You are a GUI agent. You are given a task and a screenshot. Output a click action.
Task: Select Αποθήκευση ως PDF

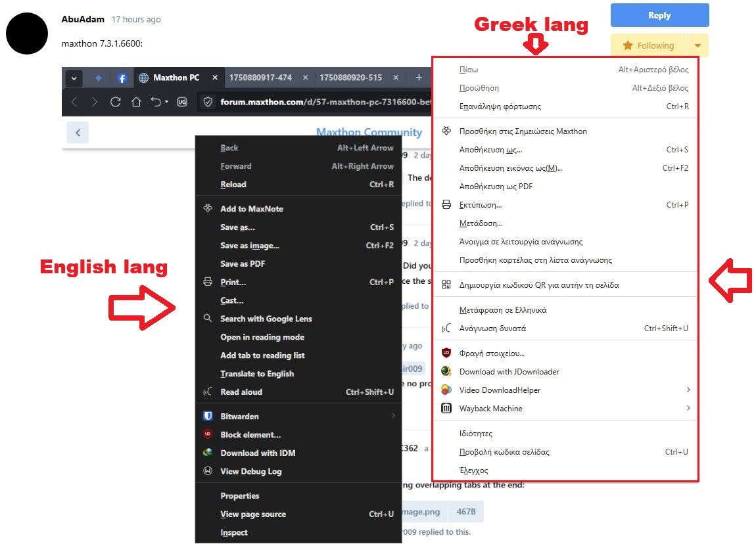click(x=565, y=186)
